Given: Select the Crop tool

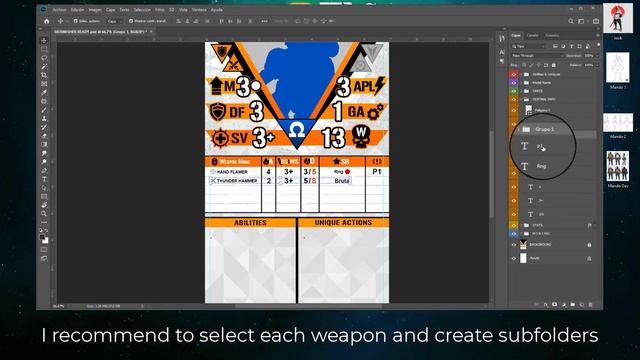Looking at the screenshot, I should (x=44, y=75).
